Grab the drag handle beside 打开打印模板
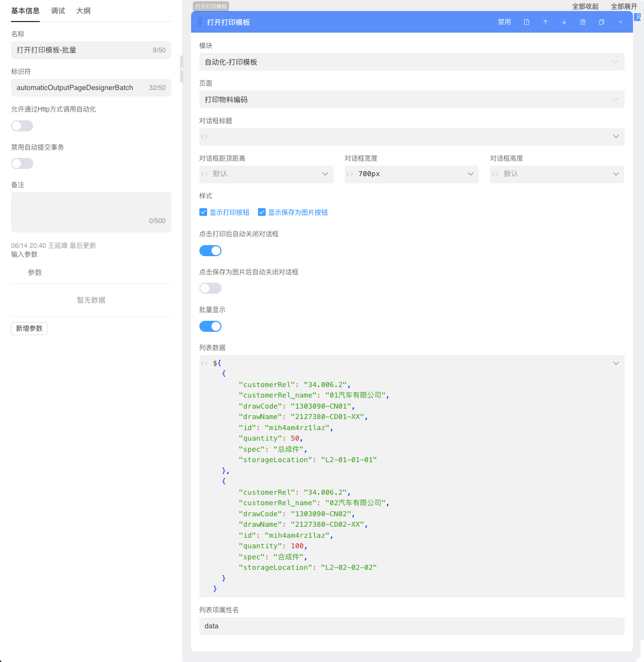 coord(200,22)
